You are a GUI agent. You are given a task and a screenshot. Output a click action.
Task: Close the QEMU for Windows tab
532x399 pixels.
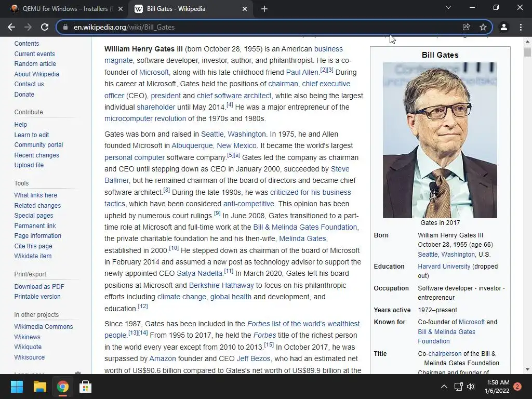pos(121,9)
